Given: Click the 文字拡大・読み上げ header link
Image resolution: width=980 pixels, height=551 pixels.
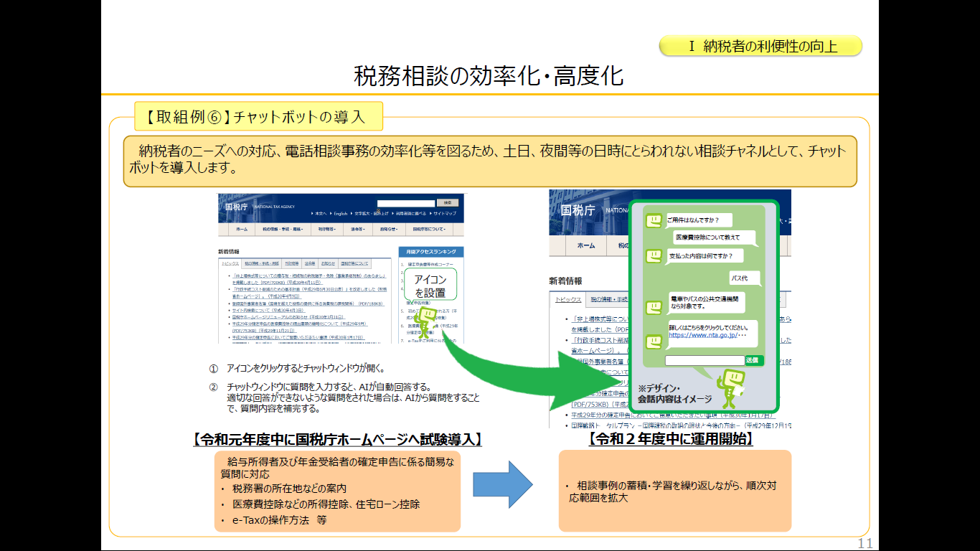Looking at the screenshot, I should click(372, 213).
